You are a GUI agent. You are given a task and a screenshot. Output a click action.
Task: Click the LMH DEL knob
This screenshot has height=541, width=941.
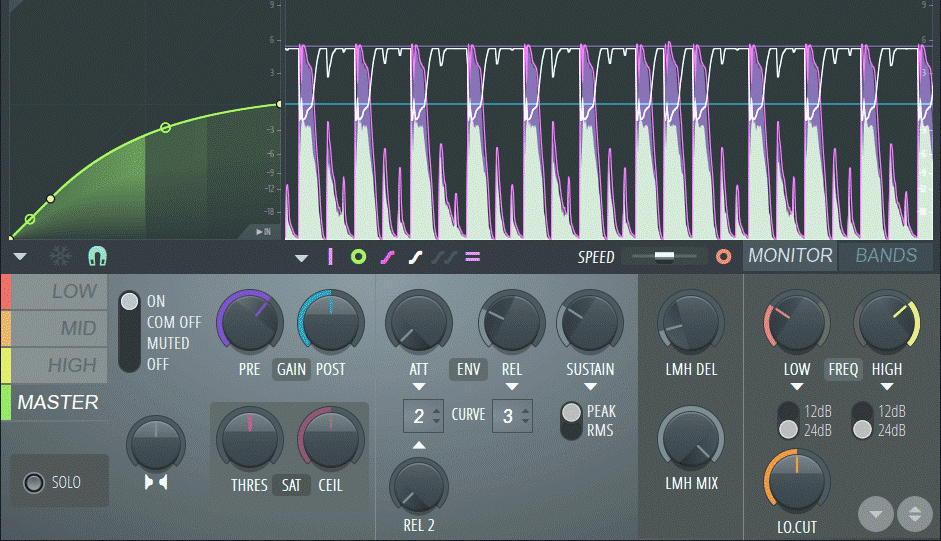[x=691, y=322]
